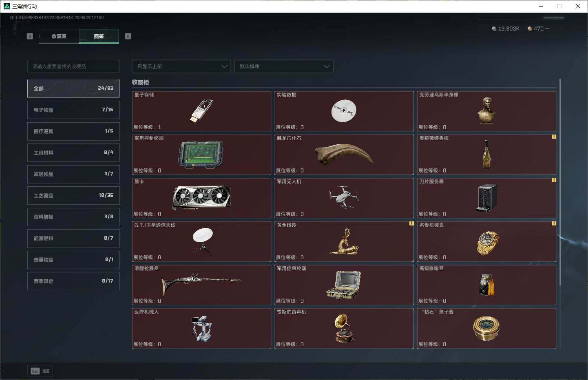Click the 收藏柜 section heading
This screenshot has height=380, width=588.
[140, 82]
